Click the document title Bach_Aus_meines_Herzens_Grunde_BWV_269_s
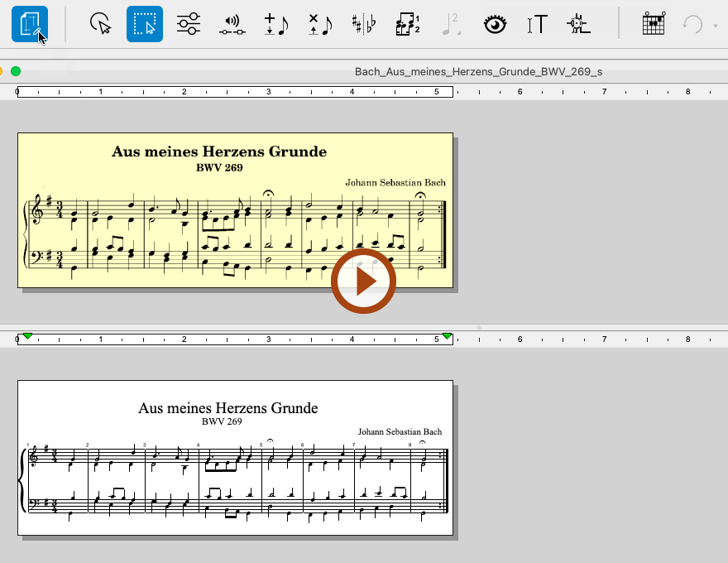Image resolution: width=728 pixels, height=563 pixels. (x=479, y=71)
